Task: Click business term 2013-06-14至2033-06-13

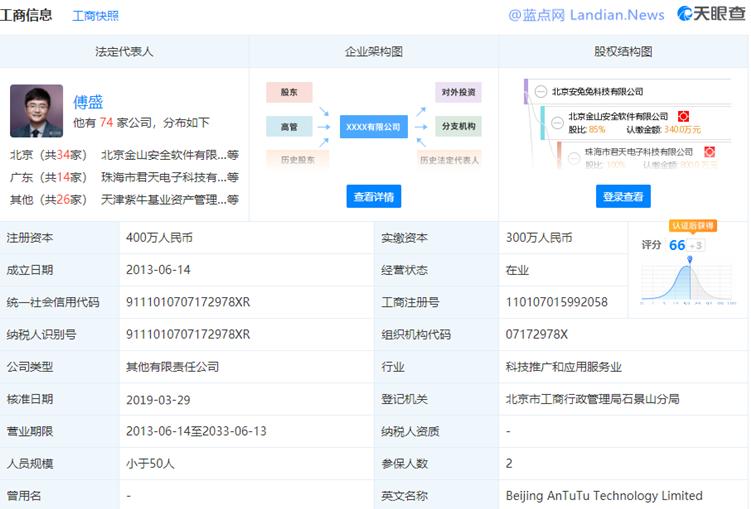Action: click(196, 431)
